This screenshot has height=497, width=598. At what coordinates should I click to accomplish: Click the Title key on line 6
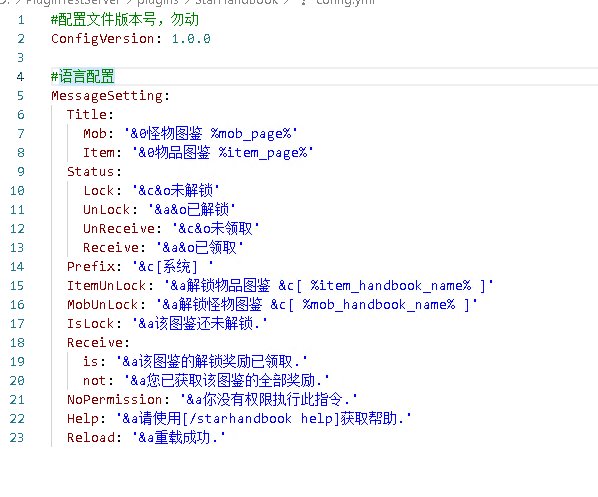click(87, 115)
